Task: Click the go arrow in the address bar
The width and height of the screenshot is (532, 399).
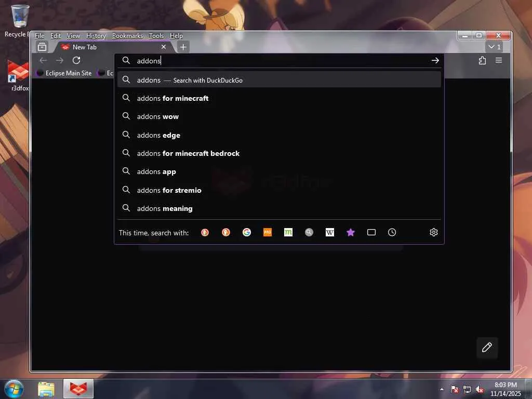Action: click(x=435, y=60)
